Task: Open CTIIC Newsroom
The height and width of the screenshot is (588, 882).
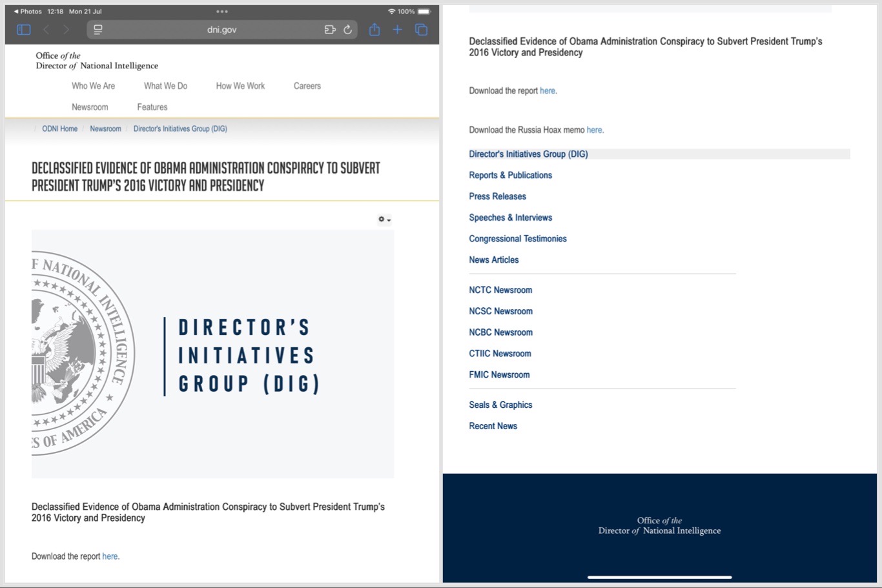Action: coord(500,354)
